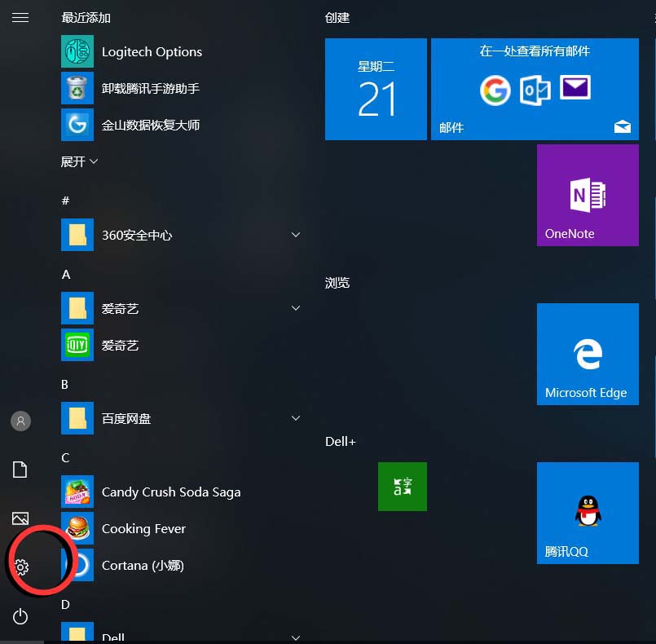Open Cortana (小娜) from the app list
Viewport: 656px width, 644px height.
click(144, 565)
